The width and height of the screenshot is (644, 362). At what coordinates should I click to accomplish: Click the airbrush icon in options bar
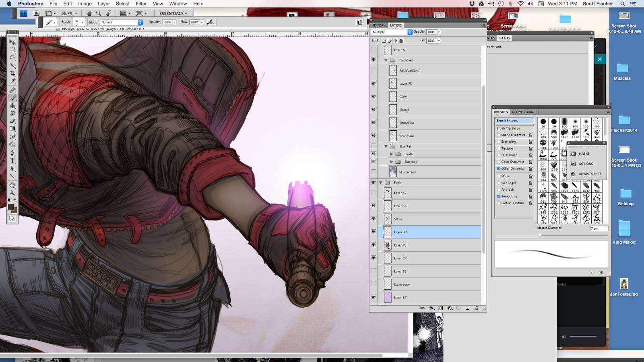[x=210, y=22]
